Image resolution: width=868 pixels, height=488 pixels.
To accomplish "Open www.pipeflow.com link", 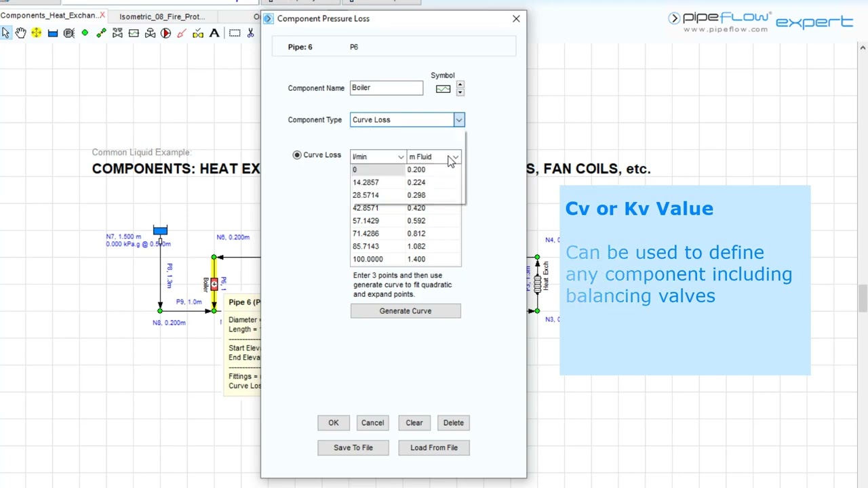I will pyautogui.click(x=725, y=30).
